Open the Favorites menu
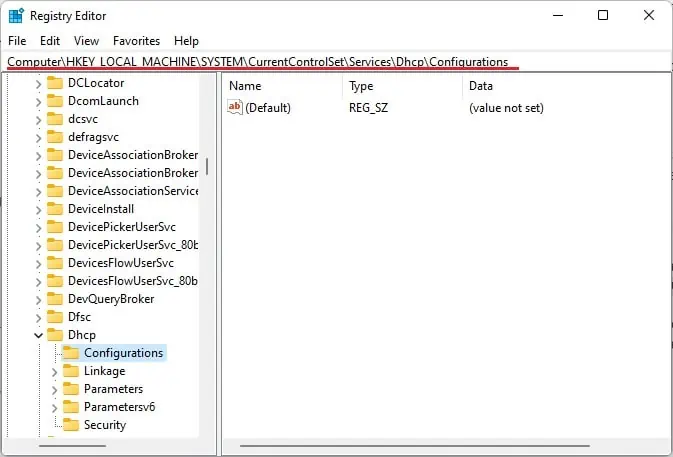The height and width of the screenshot is (457, 673). [136, 41]
